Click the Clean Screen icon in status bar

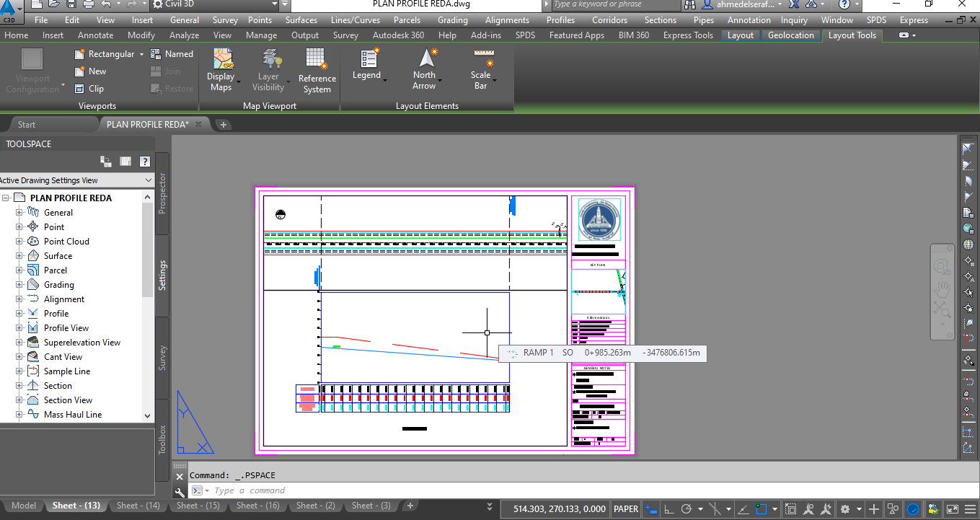point(952,508)
